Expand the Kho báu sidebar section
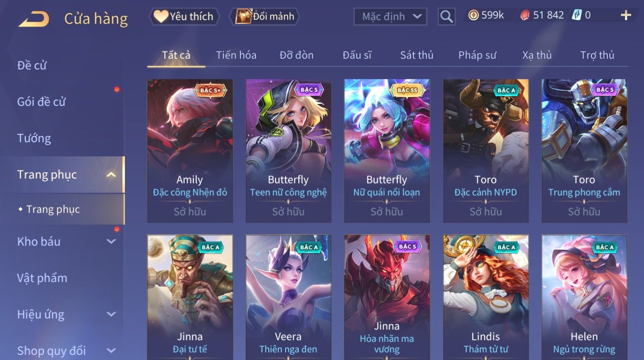The height and width of the screenshot is (360, 644). [x=111, y=242]
